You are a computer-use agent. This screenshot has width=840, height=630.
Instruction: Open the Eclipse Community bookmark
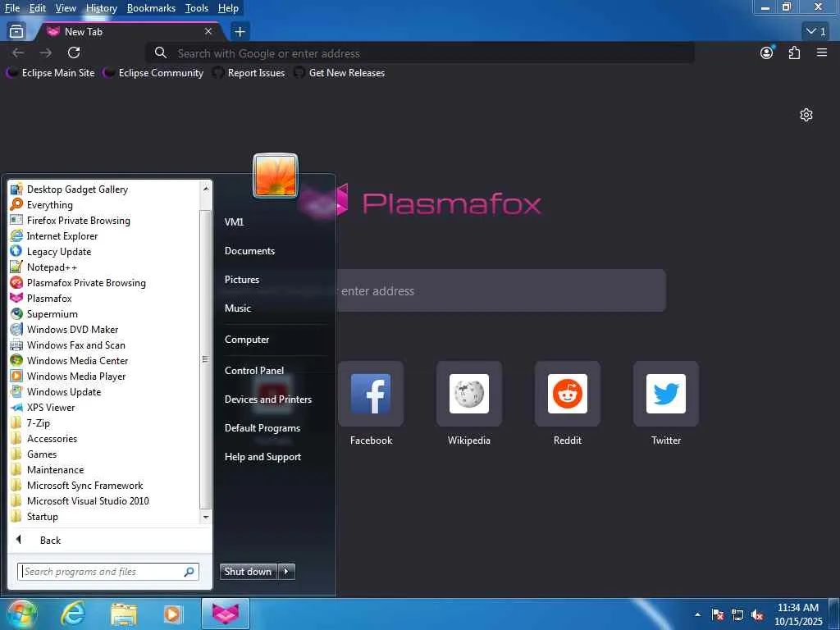(x=153, y=73)
